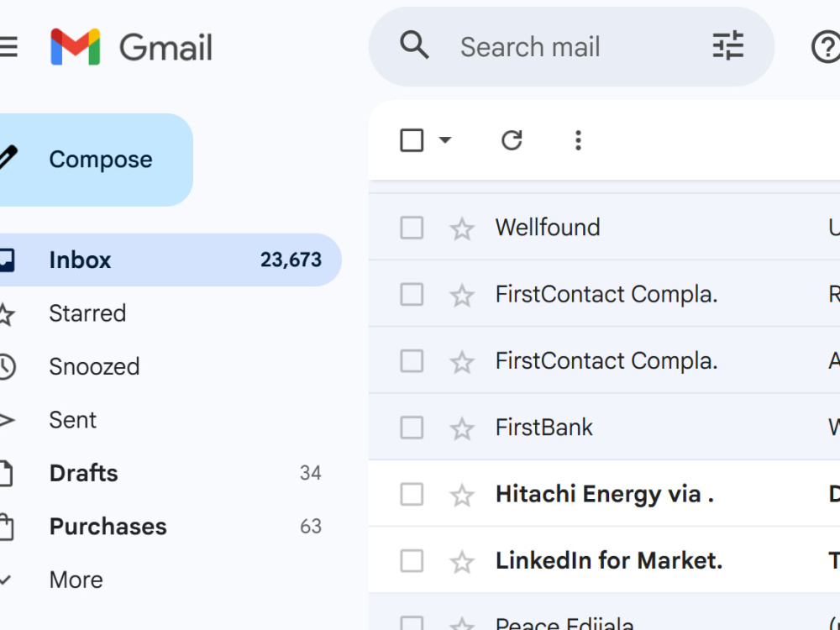This screenshot has width=840, height=630.
Task: Click the magnifier search icon
Action: coord(414,45)
